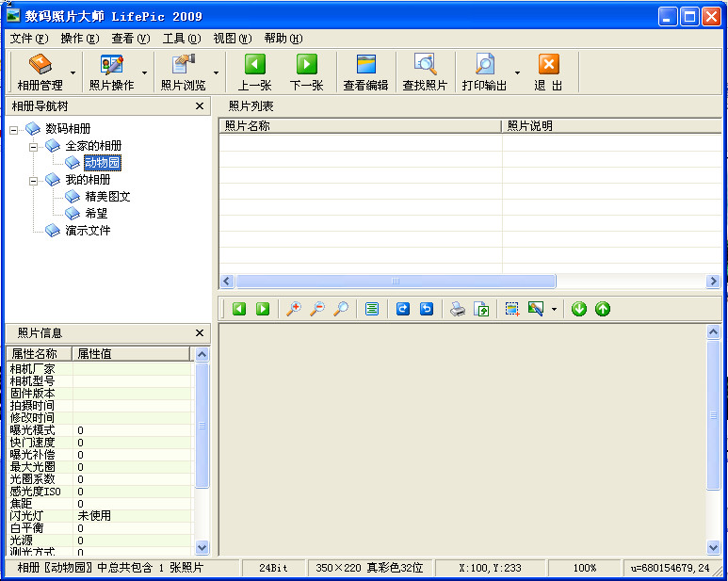Viewport: 728px width, 581px height.
Task: Click the photo list scroll left arrow
Action: (x=227, y=281)
